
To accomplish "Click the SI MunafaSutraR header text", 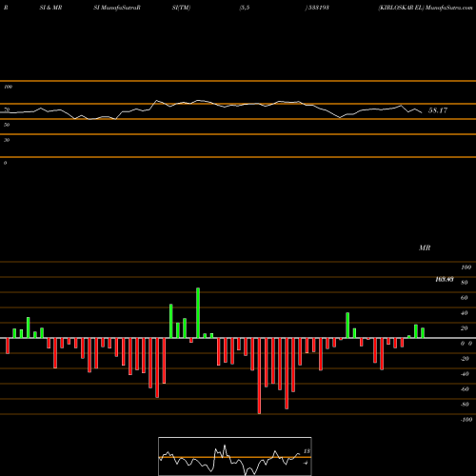I will [x=117, y=8].
